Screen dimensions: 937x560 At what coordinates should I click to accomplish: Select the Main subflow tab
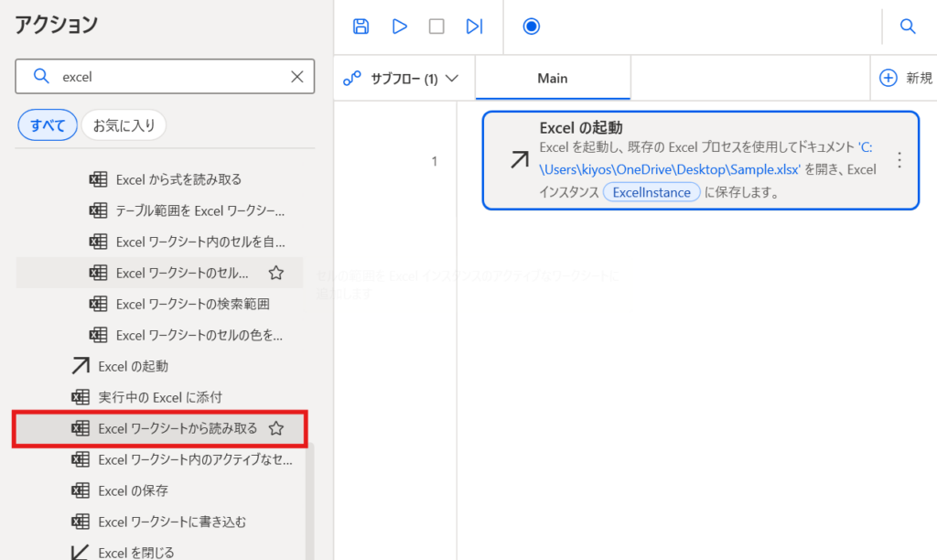[553, 79]
